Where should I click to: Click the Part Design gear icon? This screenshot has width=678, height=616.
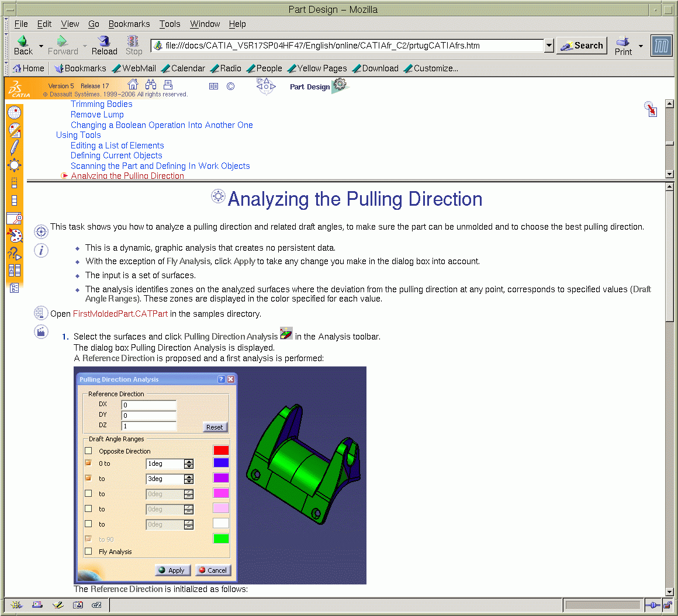340,85
